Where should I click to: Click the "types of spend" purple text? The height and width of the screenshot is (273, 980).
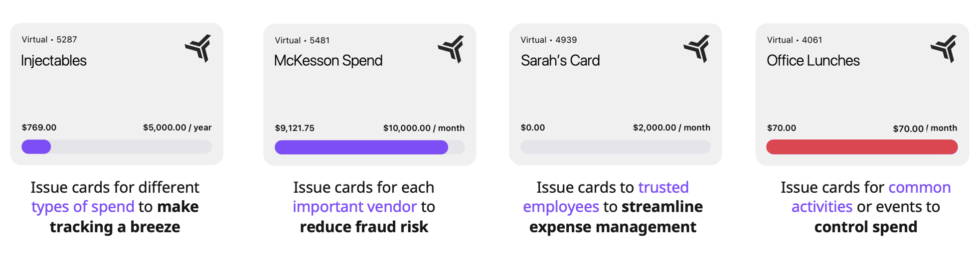point(83,207)
